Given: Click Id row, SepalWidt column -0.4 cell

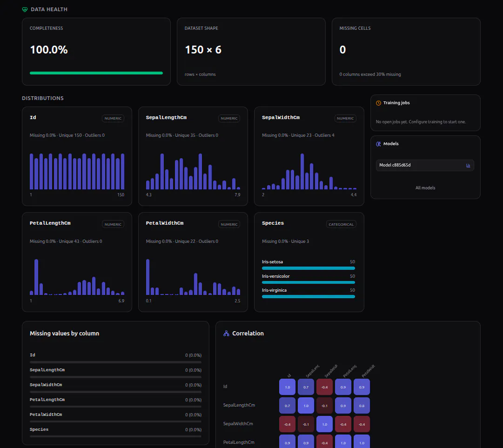Looking at the screenshot, I should [x=324, y=387].
